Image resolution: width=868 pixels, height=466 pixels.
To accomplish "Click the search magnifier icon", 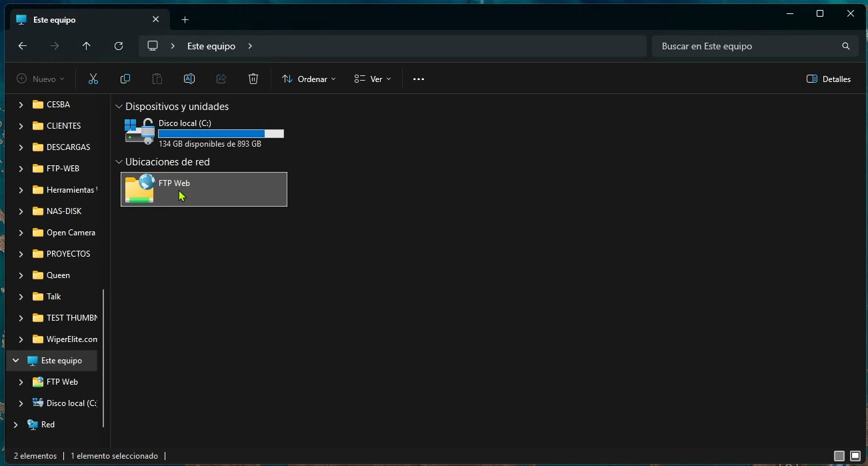I will click(846, 46).
